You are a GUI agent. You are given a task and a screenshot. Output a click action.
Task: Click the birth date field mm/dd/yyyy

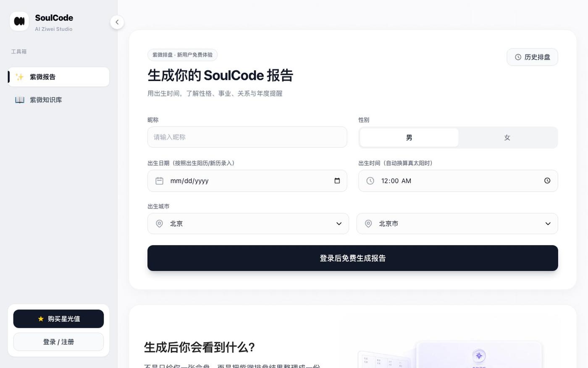(x=247, y=181)
